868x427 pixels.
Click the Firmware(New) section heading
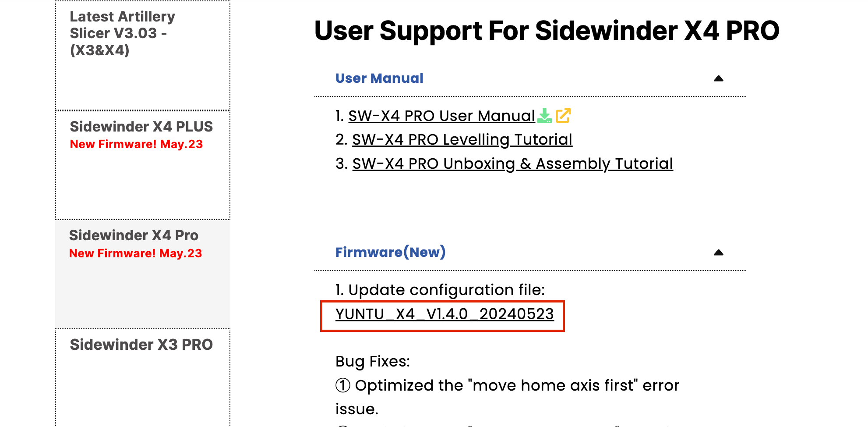(x=390, y=253)
